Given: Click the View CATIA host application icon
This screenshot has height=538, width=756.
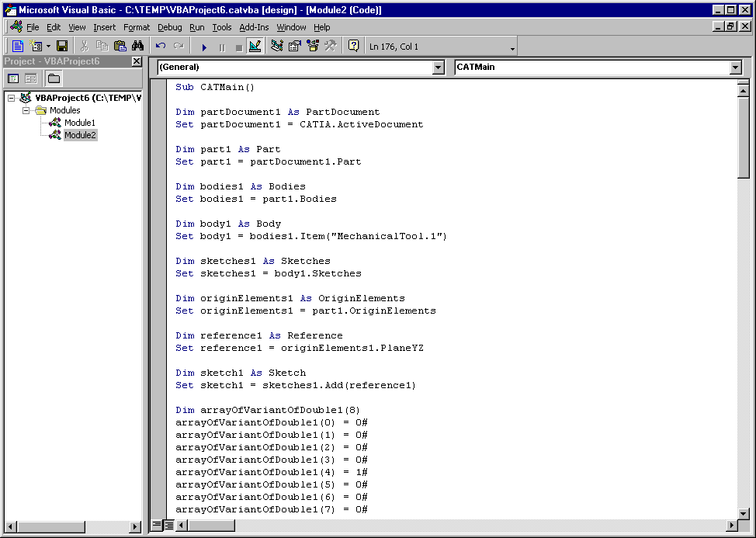Looking at the screenshot, I should (18, 47).
